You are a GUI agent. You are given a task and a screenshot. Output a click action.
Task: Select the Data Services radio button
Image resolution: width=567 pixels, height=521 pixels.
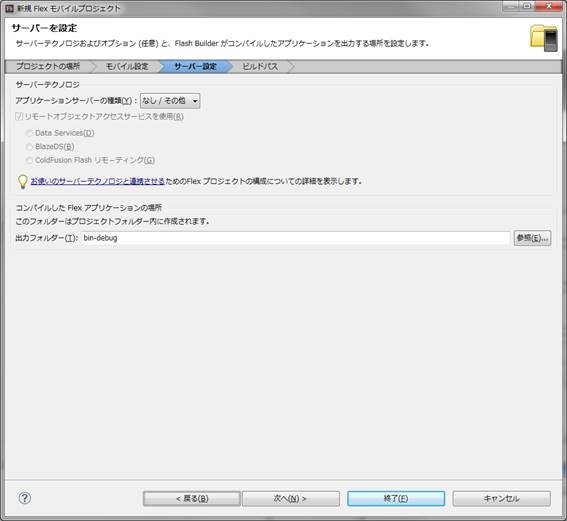pyautogui.click(x=30, y=133)
